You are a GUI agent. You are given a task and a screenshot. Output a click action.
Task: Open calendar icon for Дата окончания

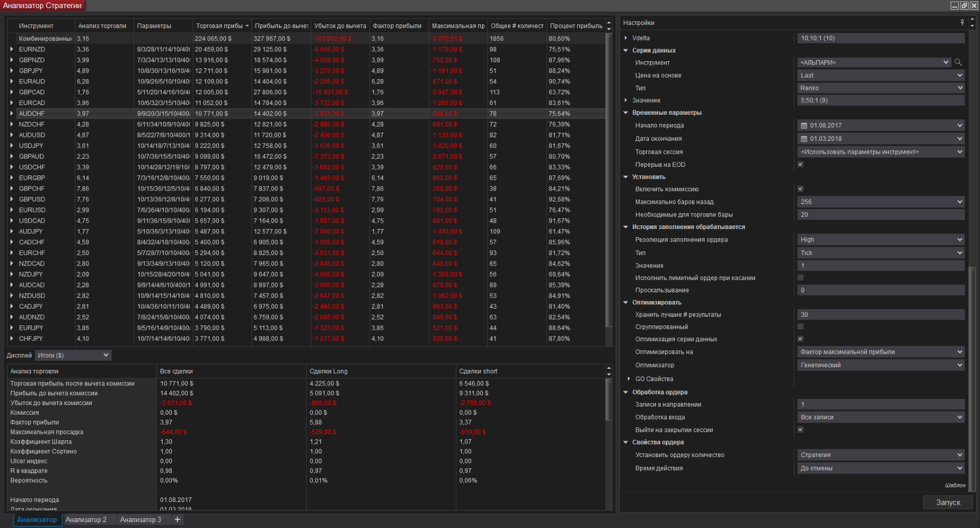pyautogui.click(x=804, y=139)
